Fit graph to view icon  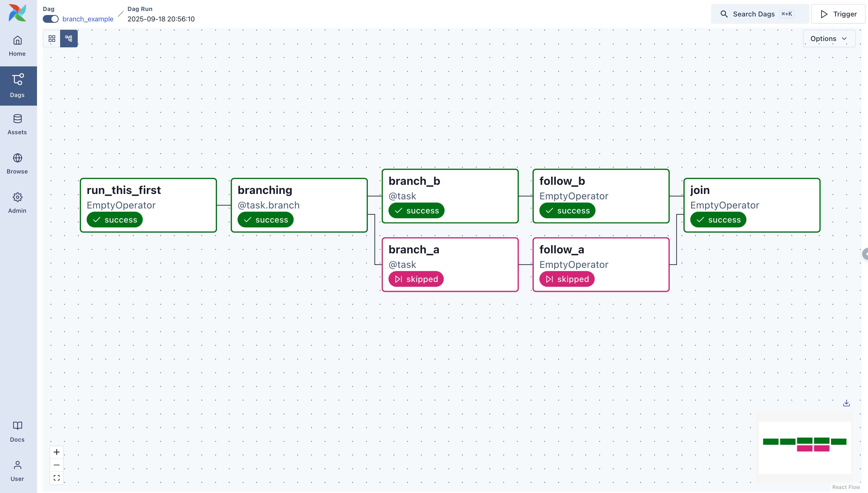pyautogui.click(x=57, y=478)
